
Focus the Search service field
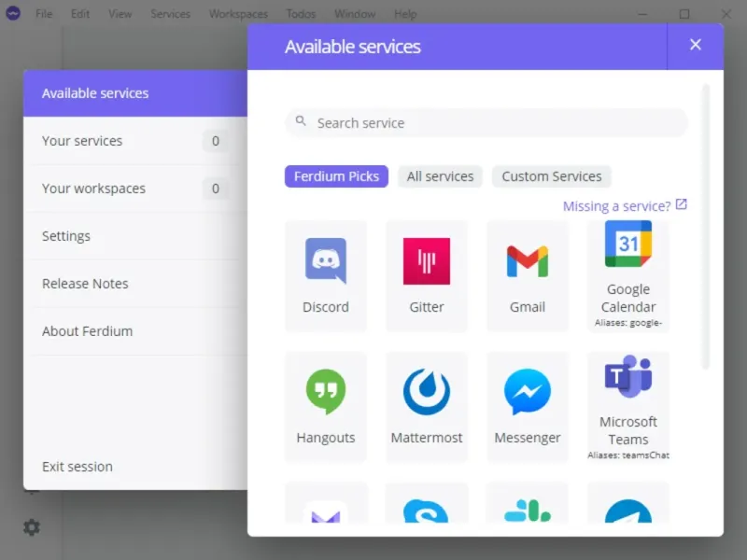[486, 123]
